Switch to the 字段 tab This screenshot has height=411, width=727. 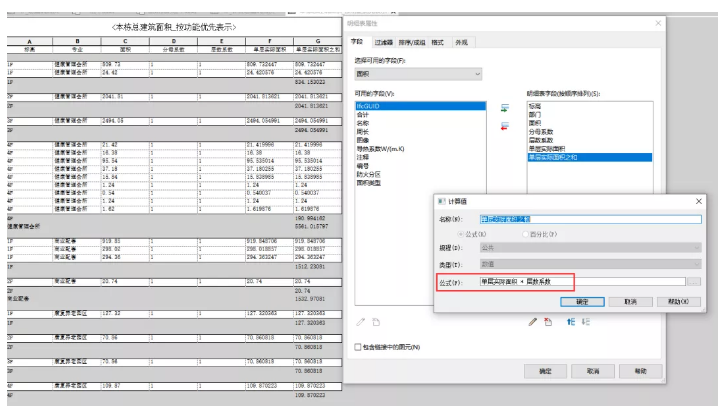click(357, 42)
